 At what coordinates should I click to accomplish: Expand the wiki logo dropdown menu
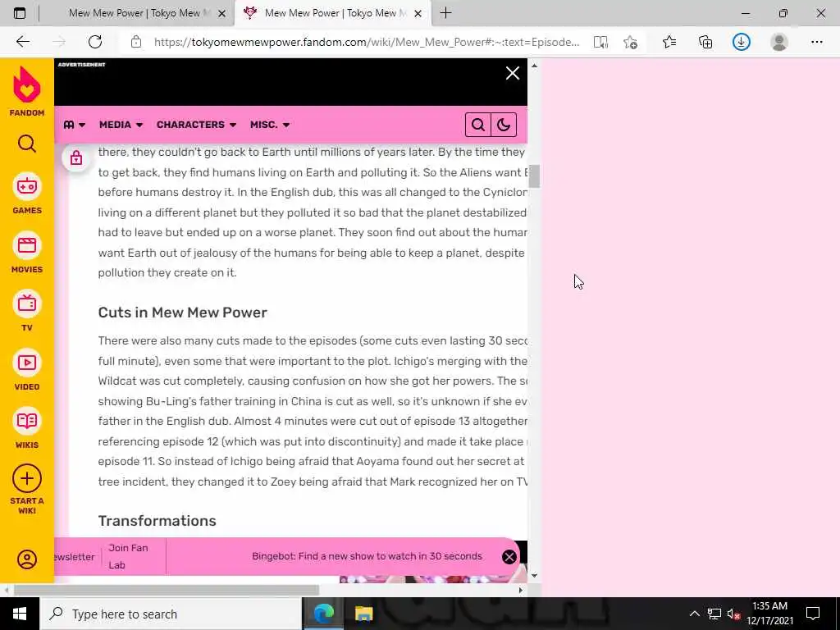coord(75,125)
